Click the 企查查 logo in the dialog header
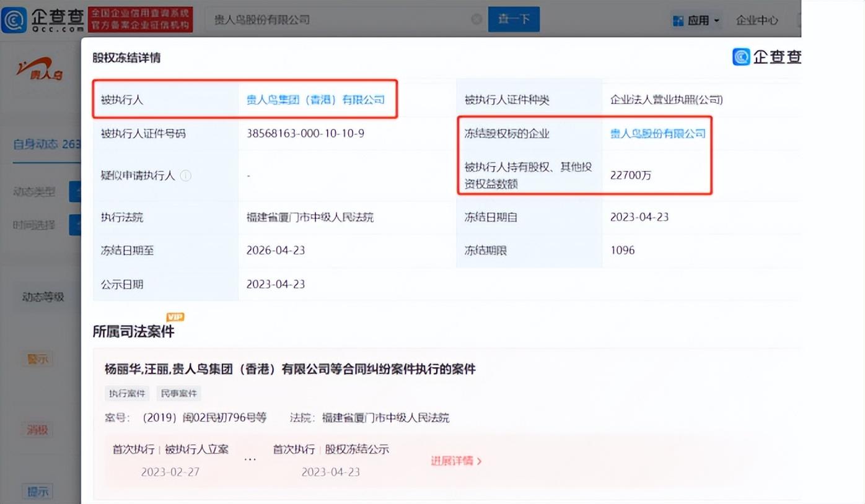Screen dimensions: 865x504 tap(767, 57)
